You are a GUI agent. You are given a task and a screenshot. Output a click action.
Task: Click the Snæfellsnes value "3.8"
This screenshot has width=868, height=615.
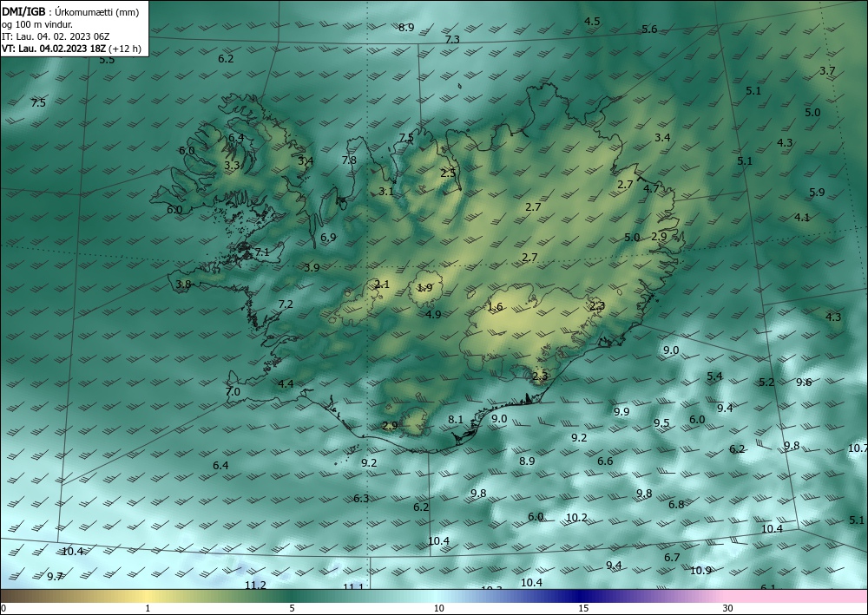click(183, 285)
